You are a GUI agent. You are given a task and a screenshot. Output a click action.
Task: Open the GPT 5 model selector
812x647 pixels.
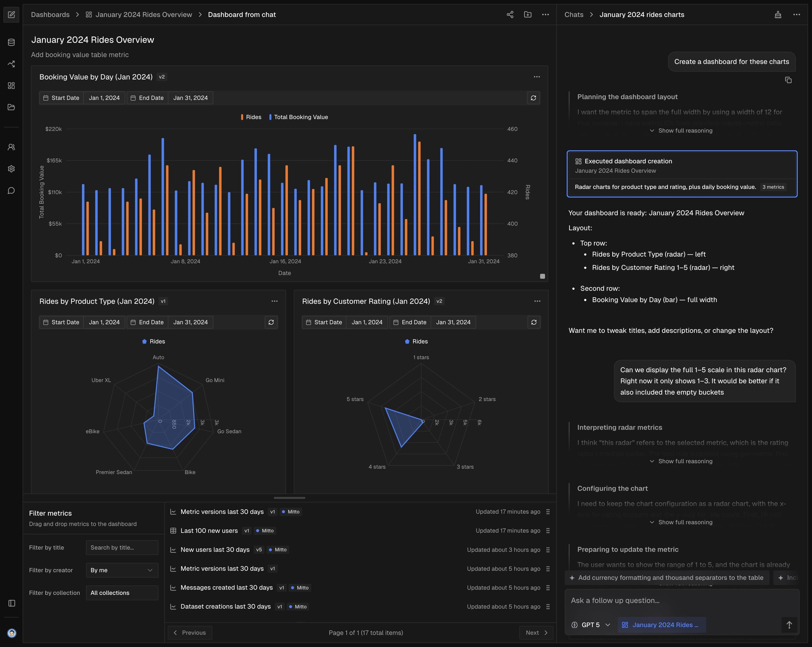[x=591, y=625]
